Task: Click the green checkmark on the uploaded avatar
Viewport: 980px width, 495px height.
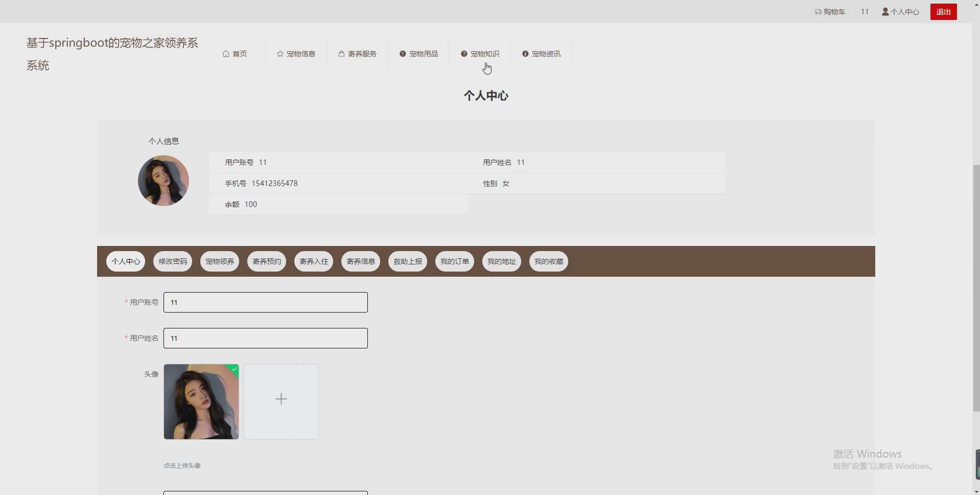Action: [235, 369]
